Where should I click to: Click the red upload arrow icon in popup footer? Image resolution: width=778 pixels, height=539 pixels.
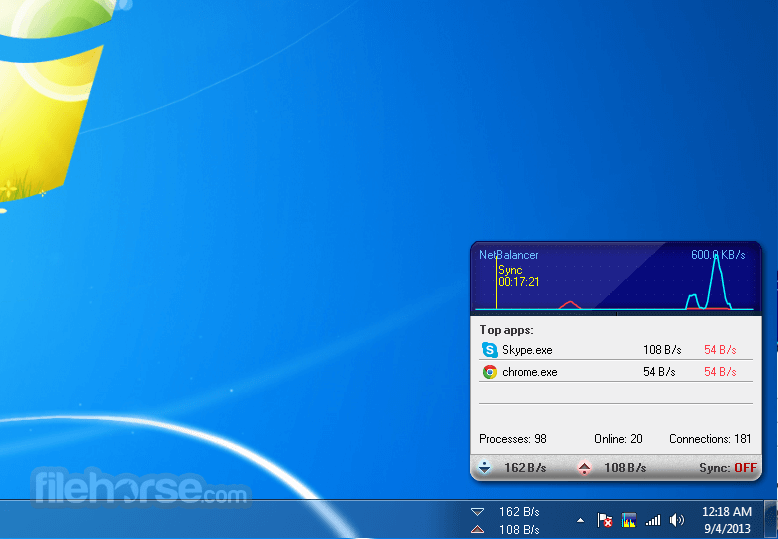tap(584, 468)
